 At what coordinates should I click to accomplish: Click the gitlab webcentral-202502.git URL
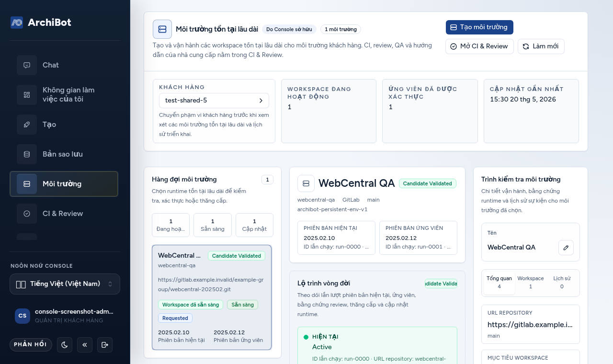(211, 284)
